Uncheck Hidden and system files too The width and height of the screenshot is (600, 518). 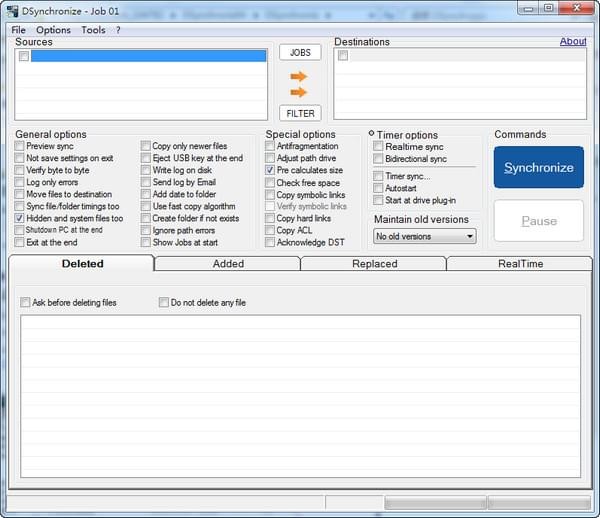click(x=20, y=218)
